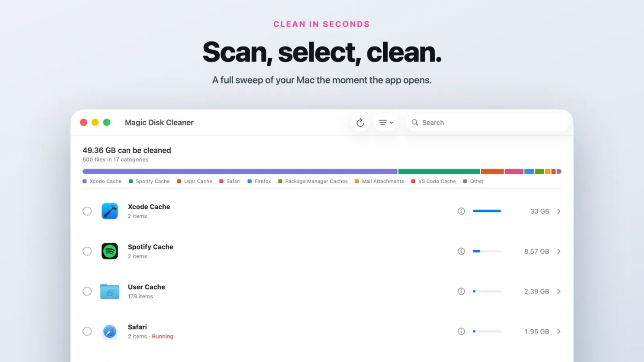
Task: Click the Spotify Cache size bar
Action: tap(487, 251)
